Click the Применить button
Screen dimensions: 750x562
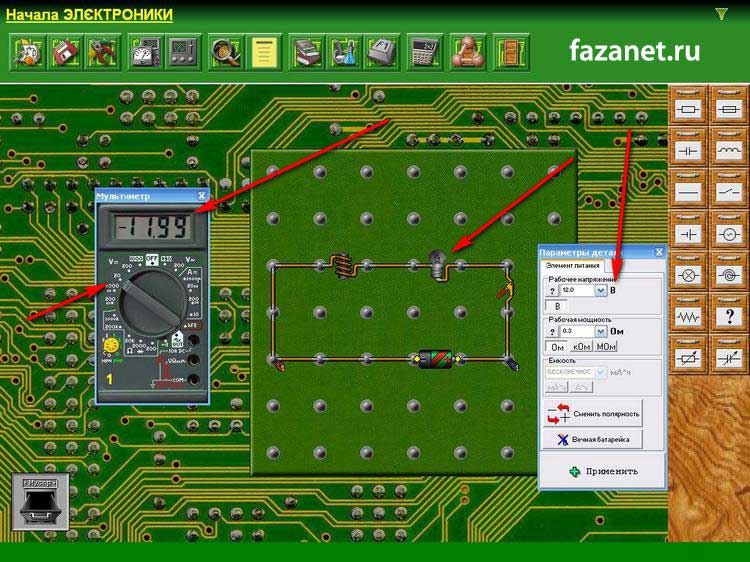pyautogui.click(x=602, y=471)
